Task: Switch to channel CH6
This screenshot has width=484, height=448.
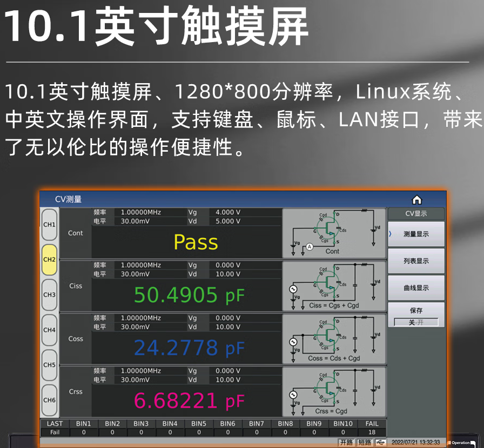Action: pyautogui.click(x=49, y=400)
